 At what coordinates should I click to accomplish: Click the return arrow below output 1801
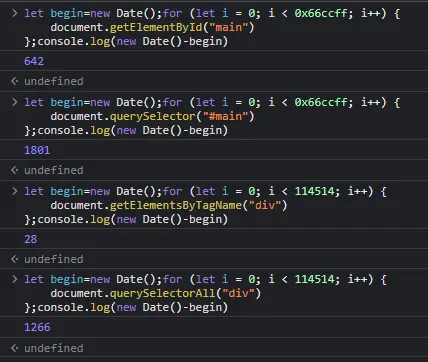[x=14, y=170]
